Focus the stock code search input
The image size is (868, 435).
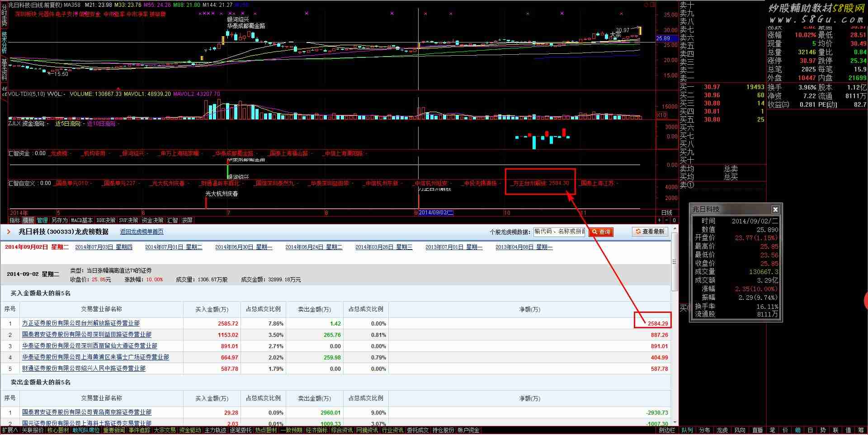[x=560, y=232]
